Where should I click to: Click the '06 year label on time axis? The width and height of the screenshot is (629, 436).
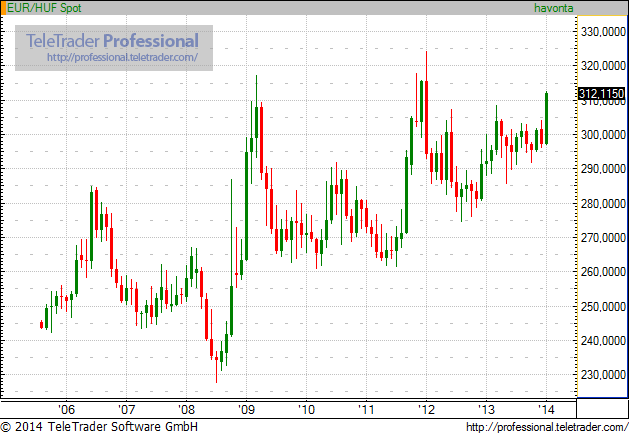(66, 410)
